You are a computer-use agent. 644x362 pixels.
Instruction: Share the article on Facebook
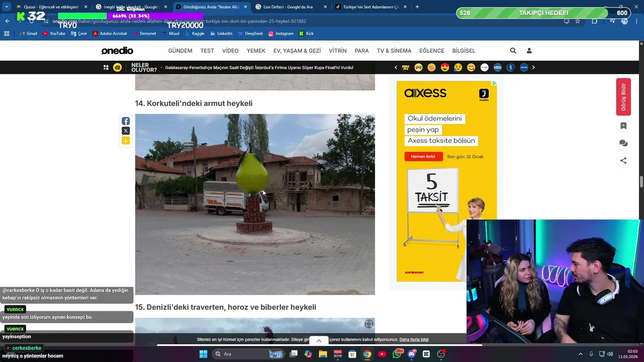coord(126,121)
